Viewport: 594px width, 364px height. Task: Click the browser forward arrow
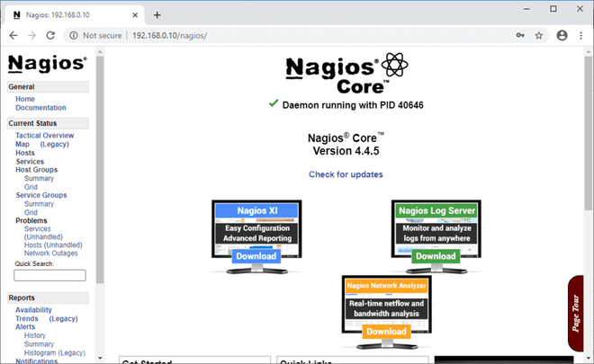(31, 36)
